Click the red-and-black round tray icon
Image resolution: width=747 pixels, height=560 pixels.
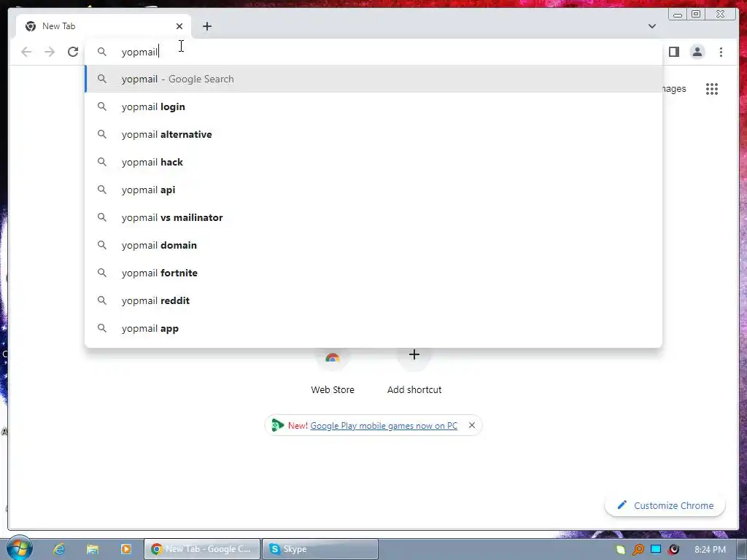coord(673,550)
